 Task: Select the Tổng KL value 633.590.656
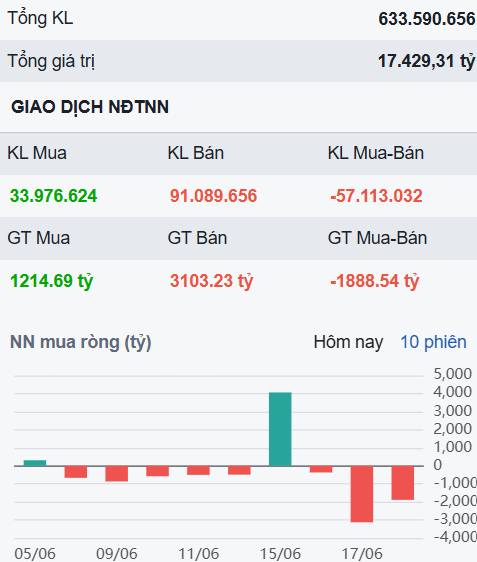(426, 19)
